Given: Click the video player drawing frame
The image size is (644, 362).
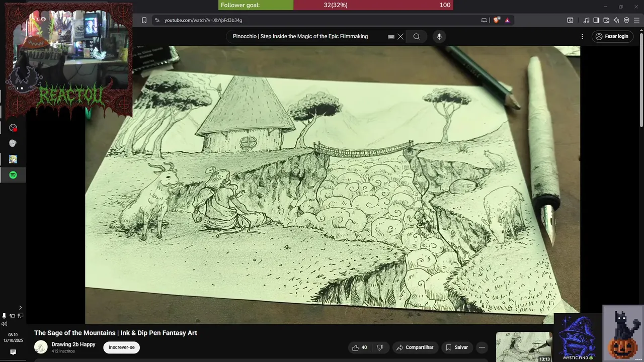Looking at the screenshot, I should click(332, 185).
